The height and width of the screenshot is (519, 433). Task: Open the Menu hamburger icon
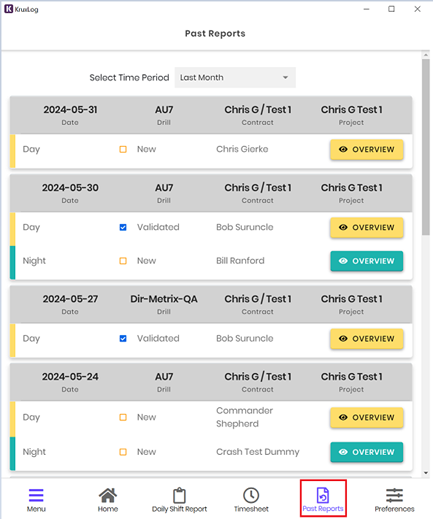point(36,495)
